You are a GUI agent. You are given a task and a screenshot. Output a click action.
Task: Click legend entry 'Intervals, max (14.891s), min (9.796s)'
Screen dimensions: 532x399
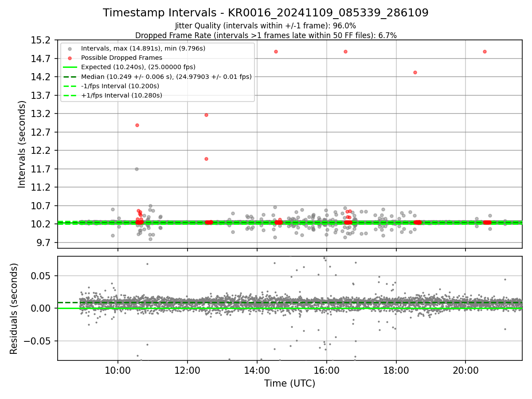point(143,48)
